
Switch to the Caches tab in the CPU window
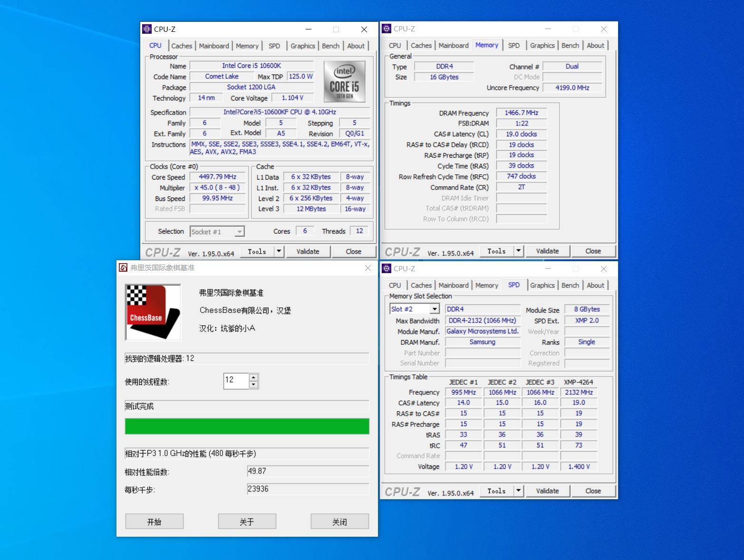coord(182,46)
